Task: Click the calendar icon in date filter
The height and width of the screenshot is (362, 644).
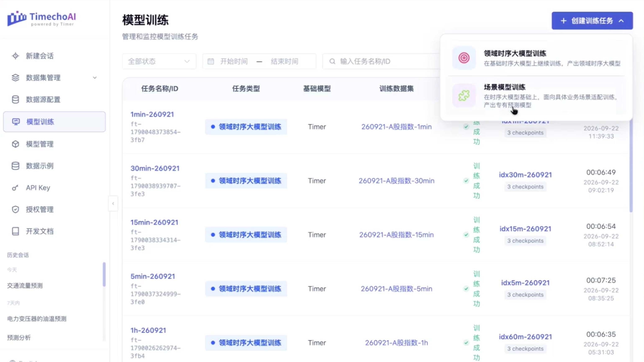Action: [x=211, y=61]
